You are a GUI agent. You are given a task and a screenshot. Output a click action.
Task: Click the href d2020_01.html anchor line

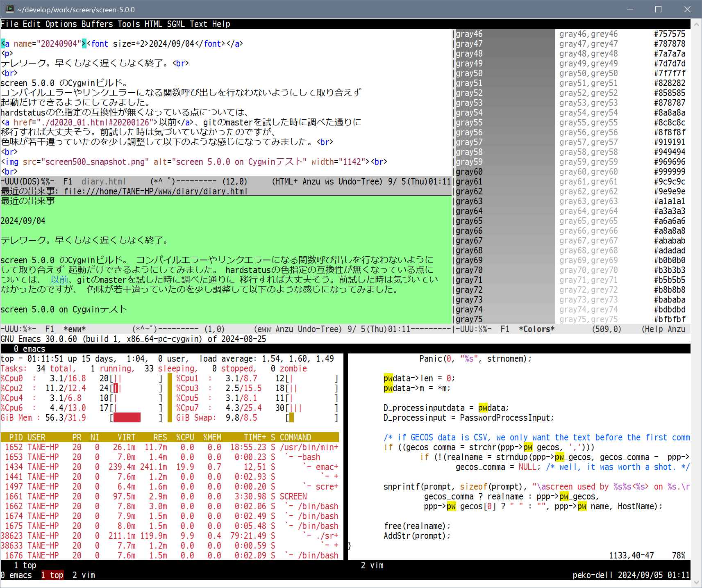pos(181,123)
